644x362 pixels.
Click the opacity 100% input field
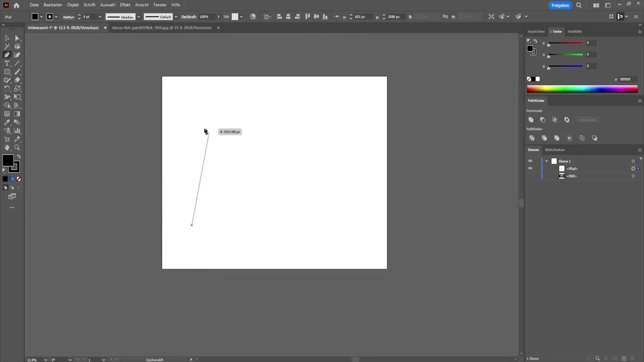[207, 17]
